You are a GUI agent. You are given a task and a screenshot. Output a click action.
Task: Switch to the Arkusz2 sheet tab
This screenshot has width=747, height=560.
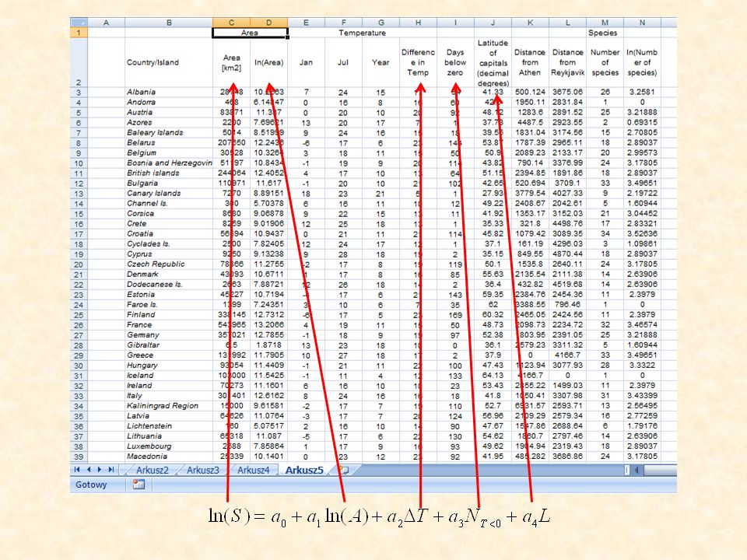pos(152,470)
